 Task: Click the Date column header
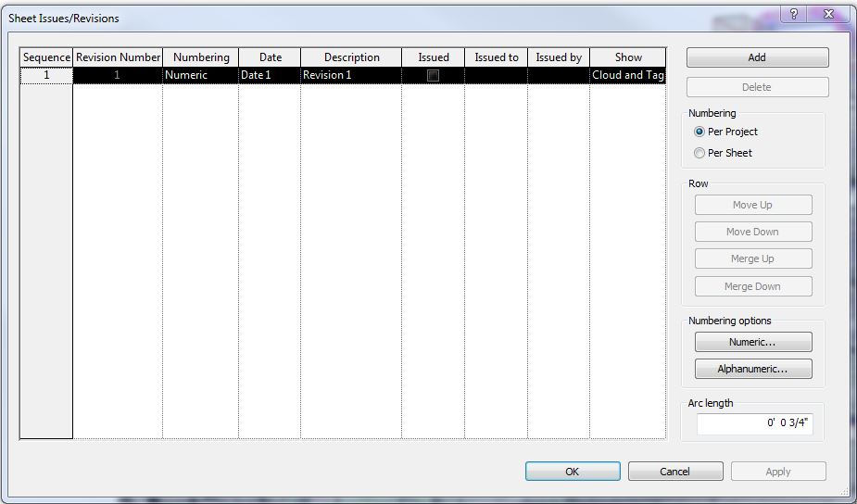[270, 57]
